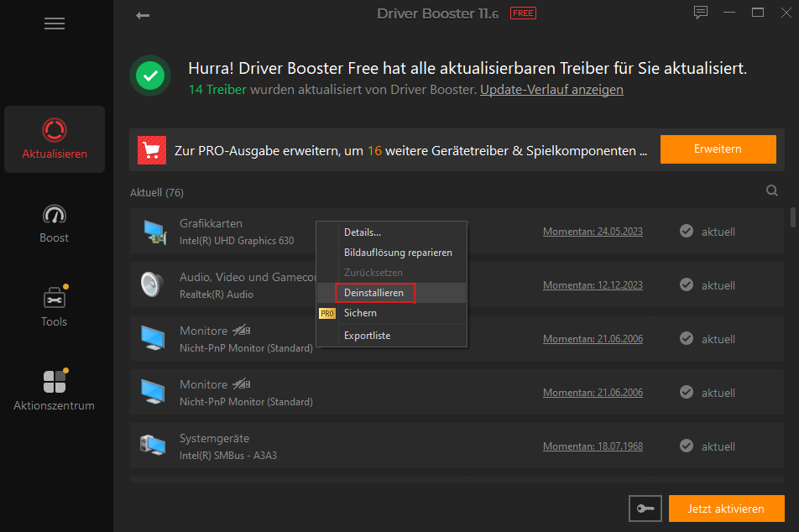The width and height of the screenshot is (799, 532).
Task: Click Realtek(R) Audio device name
Action: [216, 295]
